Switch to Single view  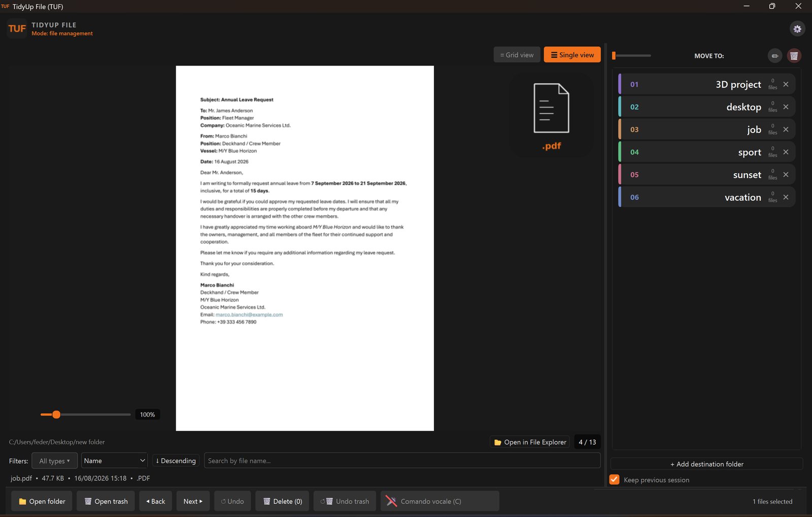[x=572, y=55]
